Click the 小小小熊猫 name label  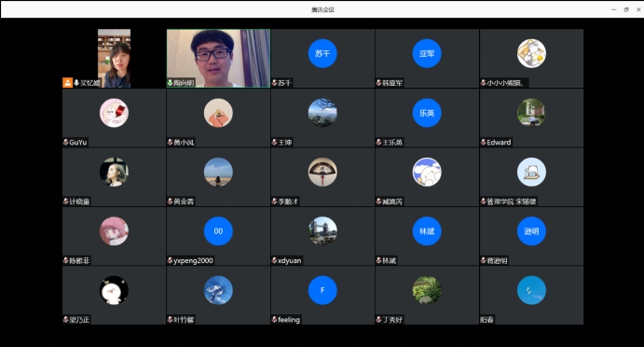pyautogui.click(x=505, y=83)
